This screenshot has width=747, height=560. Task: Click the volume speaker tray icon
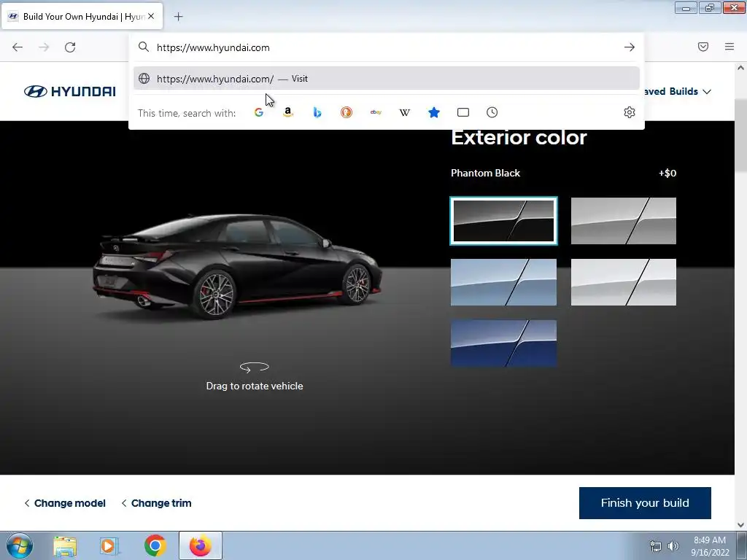[x=673, y=546]
